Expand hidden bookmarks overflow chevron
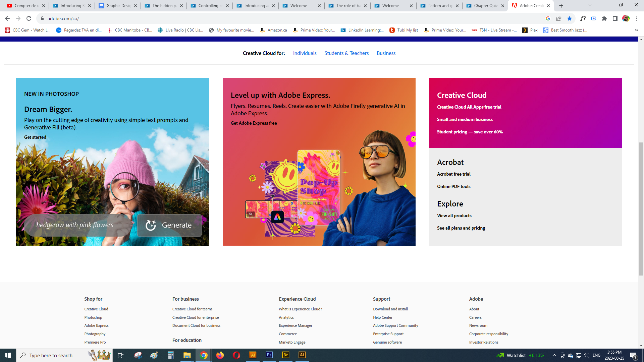Image resolution: width=644 pixels, height=362 pixels. point(636,30)
